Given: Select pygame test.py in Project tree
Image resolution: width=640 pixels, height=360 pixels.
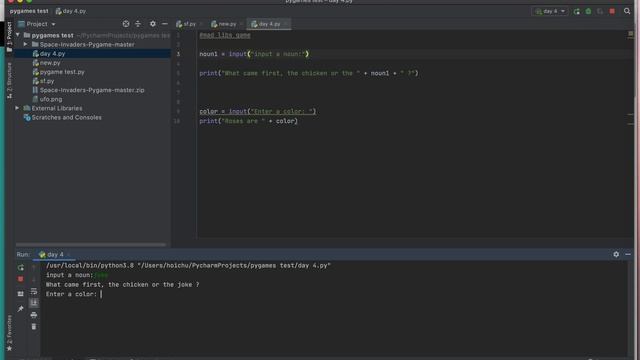Looking at the screenshot, I should [x=62, y=72].
